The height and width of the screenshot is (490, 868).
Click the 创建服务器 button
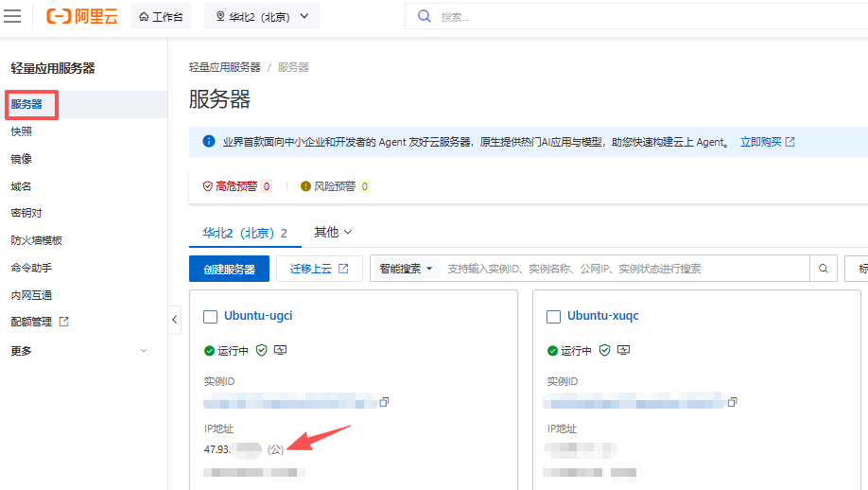click(x=229, y=269)
